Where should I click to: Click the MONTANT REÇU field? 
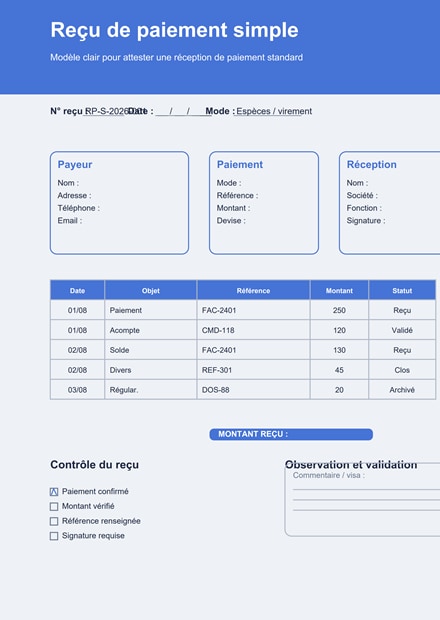coord(291,434)
